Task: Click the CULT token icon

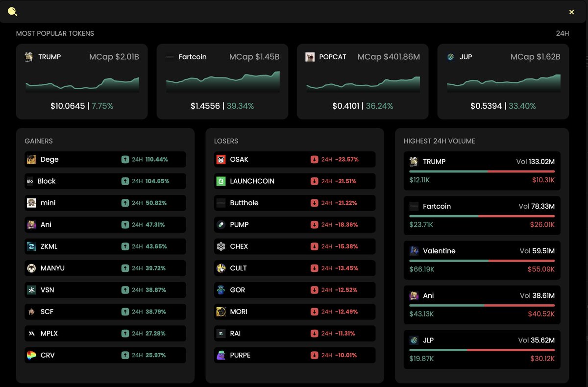Action: tap(221, 268)
